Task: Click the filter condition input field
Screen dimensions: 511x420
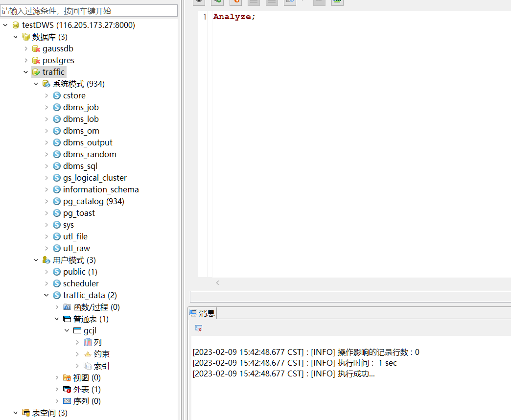Action: coord(89,11)
